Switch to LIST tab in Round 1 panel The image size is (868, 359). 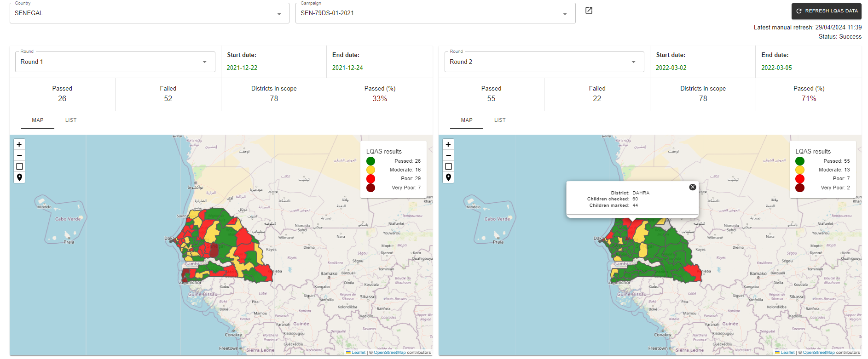(x=71, y=120)
